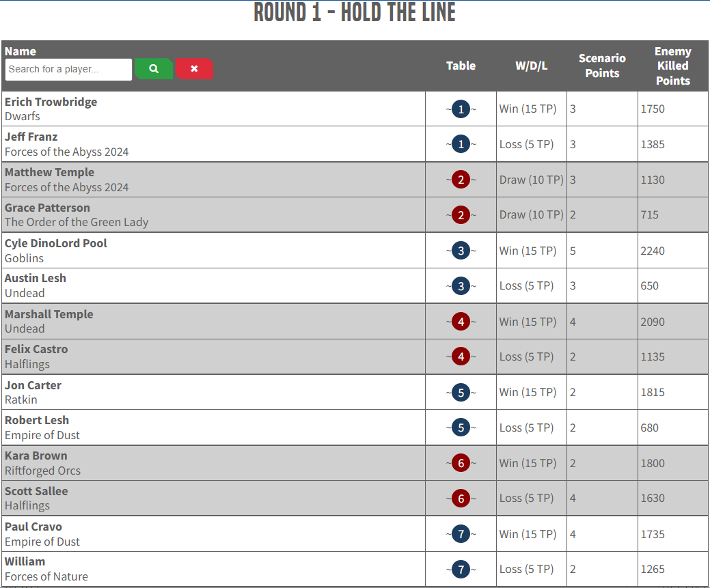Open player Robert Lesh
The height and width of the screenshot is (588, 710).
(x=37, y=420)
